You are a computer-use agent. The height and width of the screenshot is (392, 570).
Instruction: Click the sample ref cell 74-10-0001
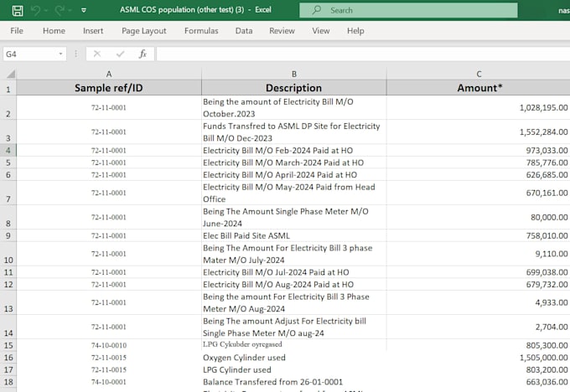109,382
